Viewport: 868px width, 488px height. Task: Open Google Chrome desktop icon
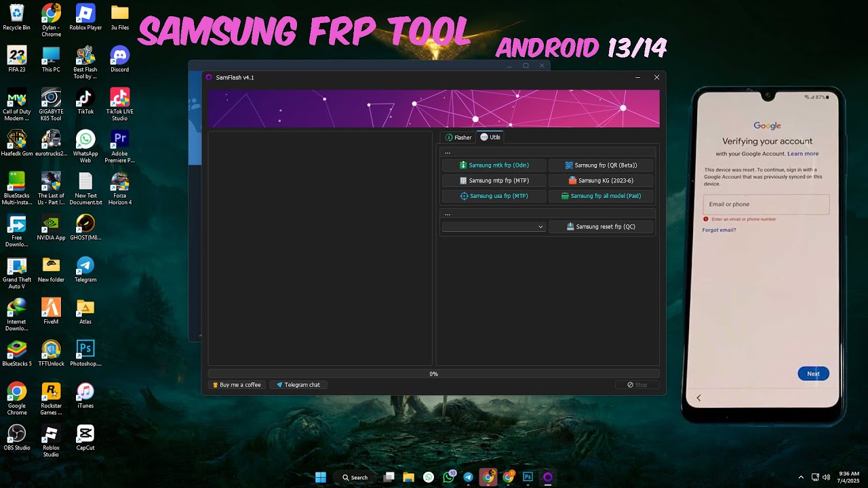(x=17, y=399)
